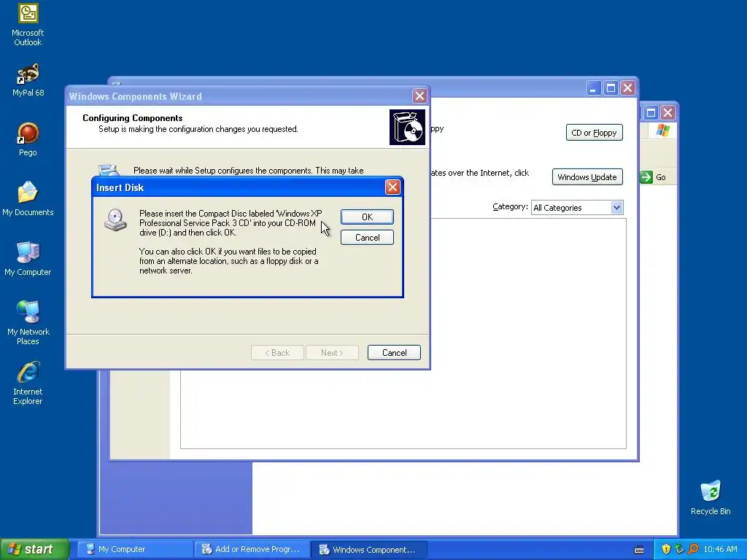This screenshot has width=747, height=560.
Task: Open My Computer desktop icon
Action: click(x=28, y=259)
